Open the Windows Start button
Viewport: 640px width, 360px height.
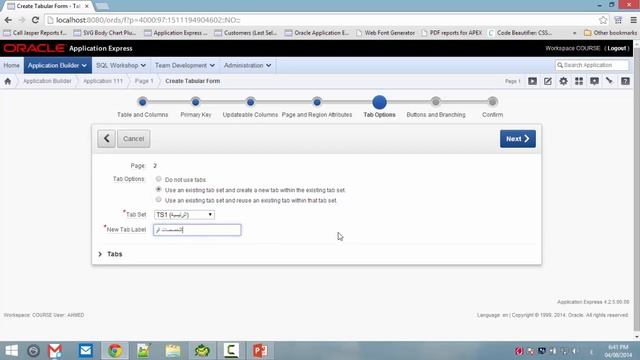(x=11, y=351)
